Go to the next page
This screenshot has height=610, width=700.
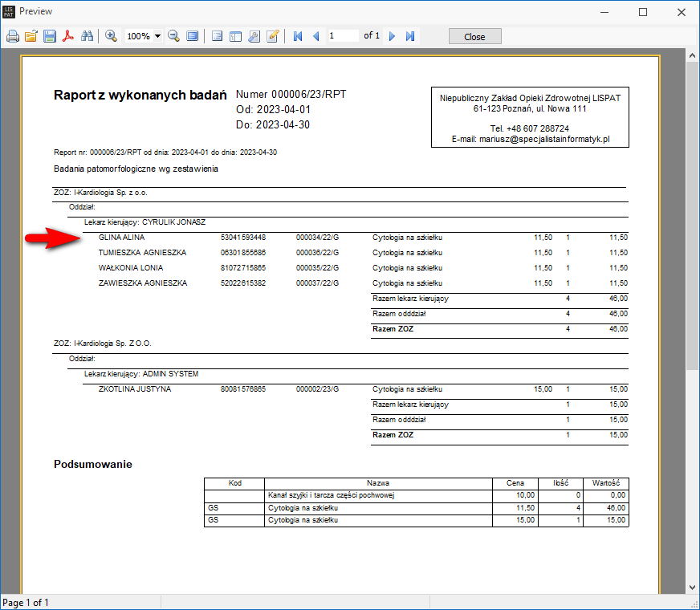click(x=392, y=36)
